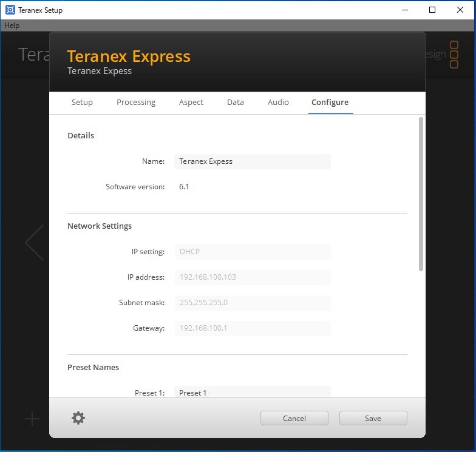The height and width of the screenshot is (452, 476).
Task: Click the Subnet mask field
Action: click(x=252, y=303)
